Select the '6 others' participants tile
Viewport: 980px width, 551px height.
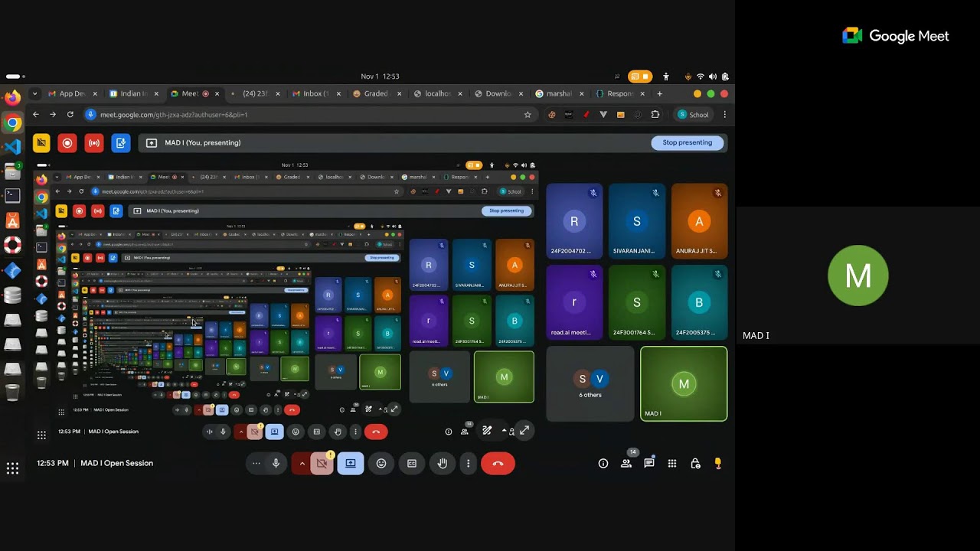[x=590, y=384]
